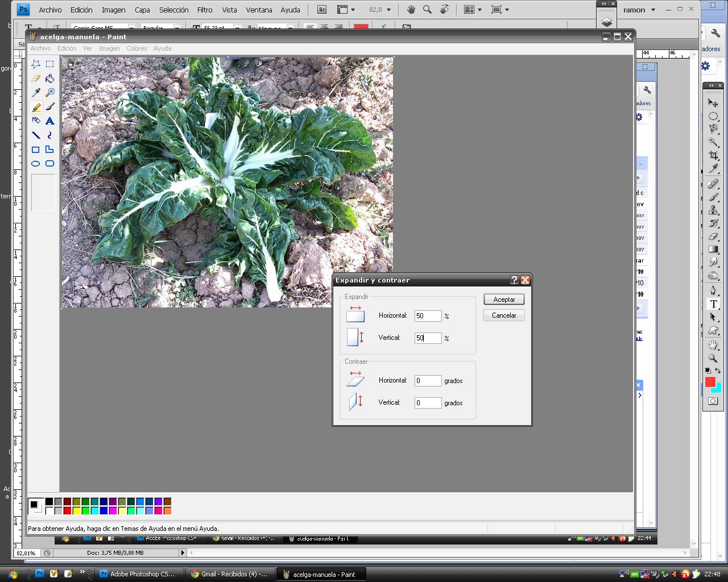Open Photoshop Selección menu

click(x=174, y=10)
